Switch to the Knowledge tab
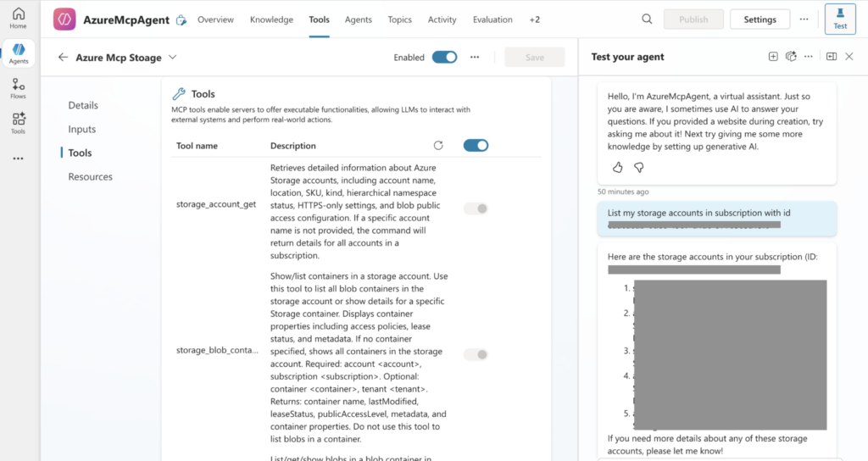This screenshot has height=461, width=868. (x=271, y=19)
